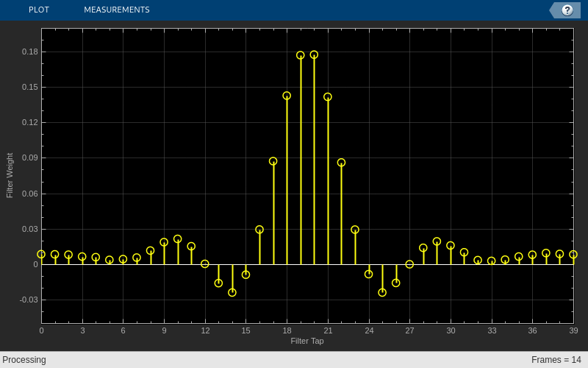This screenshot has height=368, width=588.
Task: Select the stem marker at tap 21
Action: [x=328, y=97]
